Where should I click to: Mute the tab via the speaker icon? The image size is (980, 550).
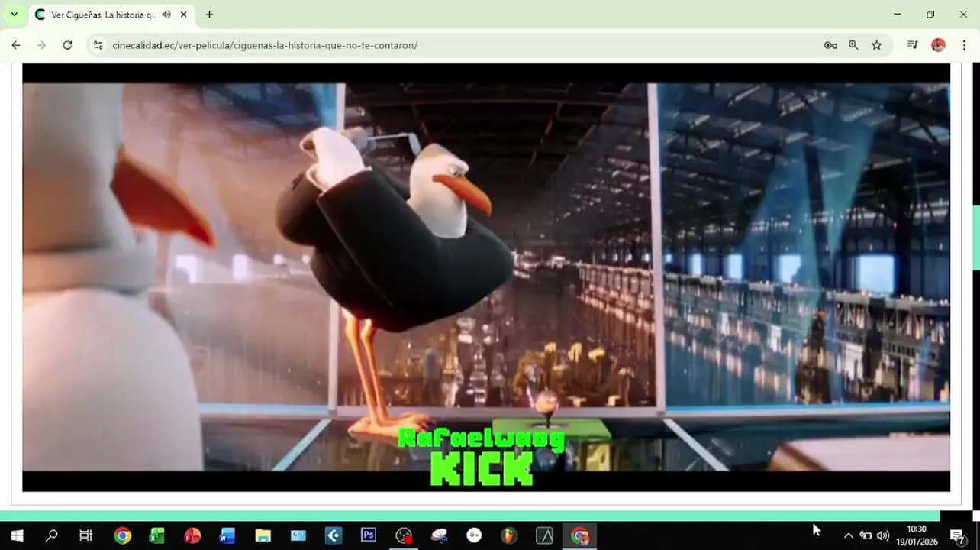pyautogui.click(x=166, y=15)
